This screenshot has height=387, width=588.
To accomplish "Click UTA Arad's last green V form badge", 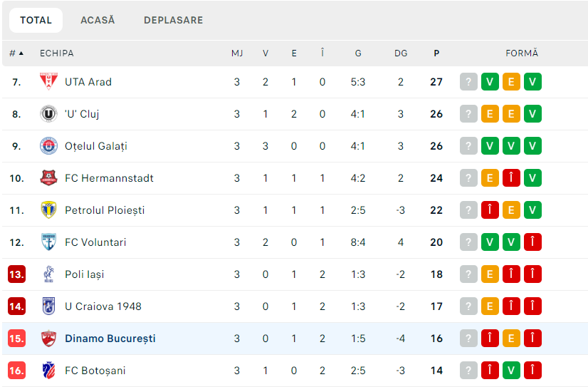I will (x=532, y=82).
